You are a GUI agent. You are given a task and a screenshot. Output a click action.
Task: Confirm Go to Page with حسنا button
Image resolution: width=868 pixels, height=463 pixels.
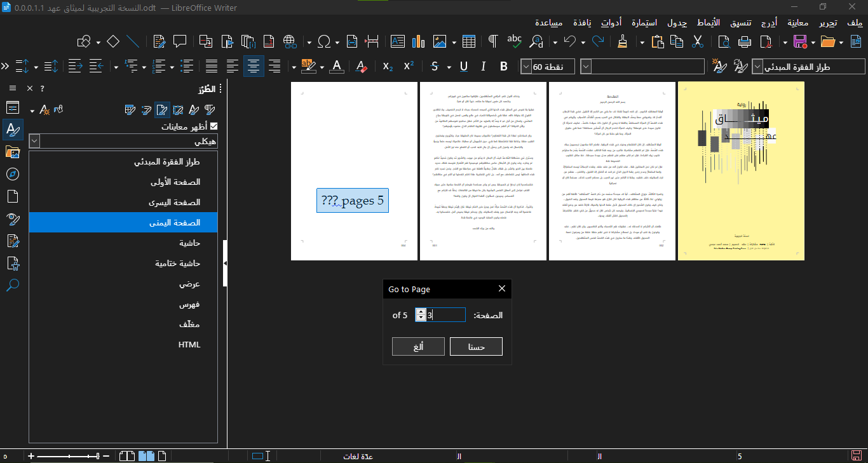pyautogui.click(x=476, y=347)
